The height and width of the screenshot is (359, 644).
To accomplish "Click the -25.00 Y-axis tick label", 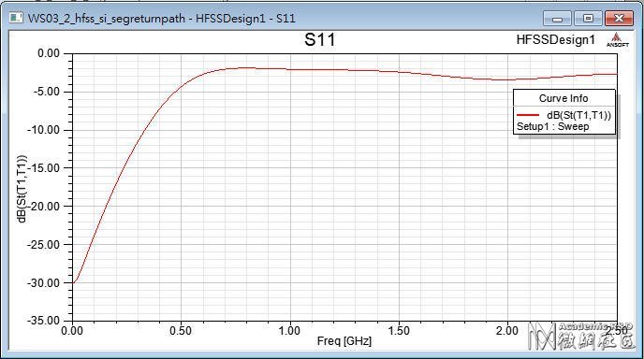I will (x=43, y=245).
